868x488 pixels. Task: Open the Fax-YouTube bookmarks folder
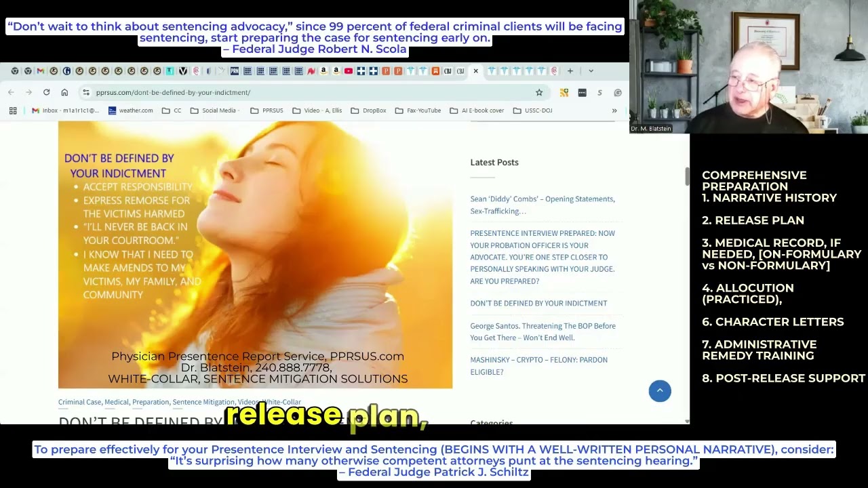[x=418, y=110]
